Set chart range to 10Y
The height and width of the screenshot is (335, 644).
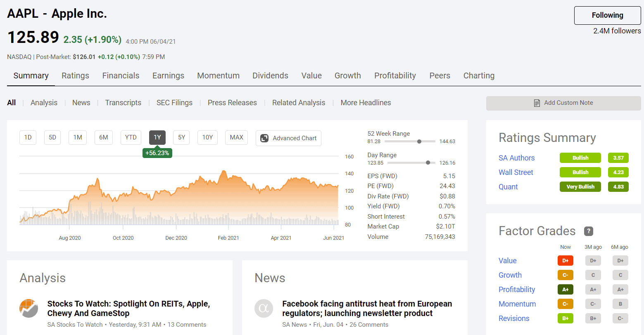click(207, 137)
